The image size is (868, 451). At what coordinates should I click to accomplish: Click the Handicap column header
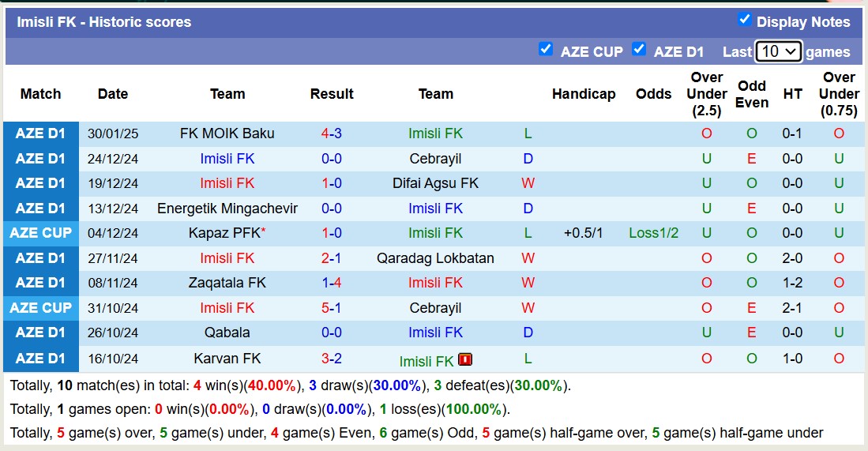584,94
